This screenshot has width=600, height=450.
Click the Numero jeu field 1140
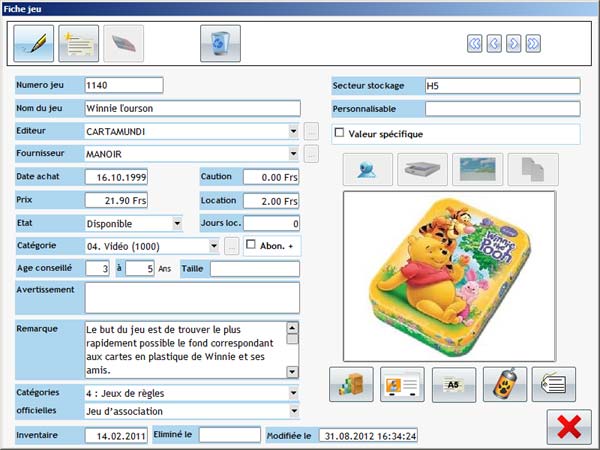point(124,85)
